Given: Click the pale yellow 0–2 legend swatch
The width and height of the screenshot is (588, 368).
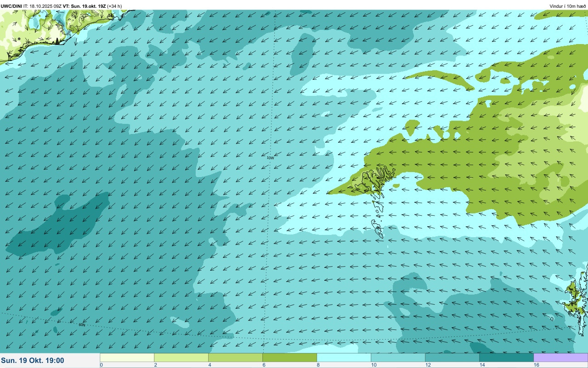Looking at the screenshot, I should pos(127,357).
